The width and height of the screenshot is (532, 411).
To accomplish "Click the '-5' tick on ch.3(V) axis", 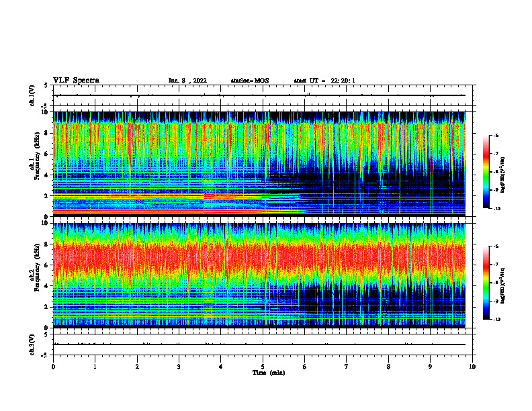I will click(45, 355).
